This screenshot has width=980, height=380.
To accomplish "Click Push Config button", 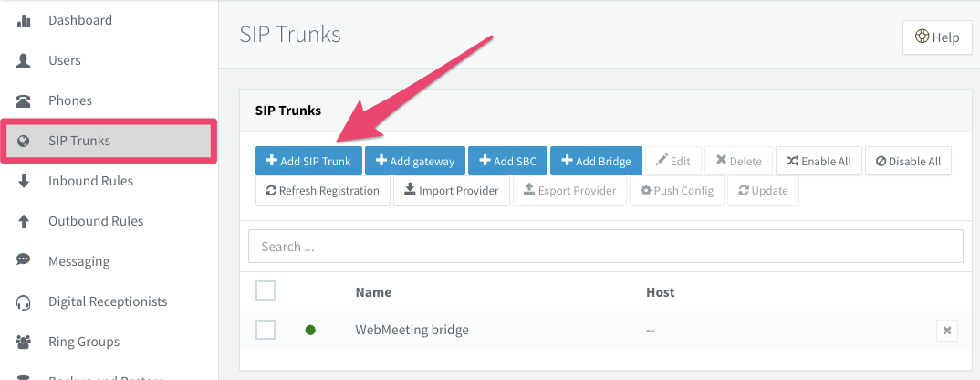I will click(x=677, y=190).
